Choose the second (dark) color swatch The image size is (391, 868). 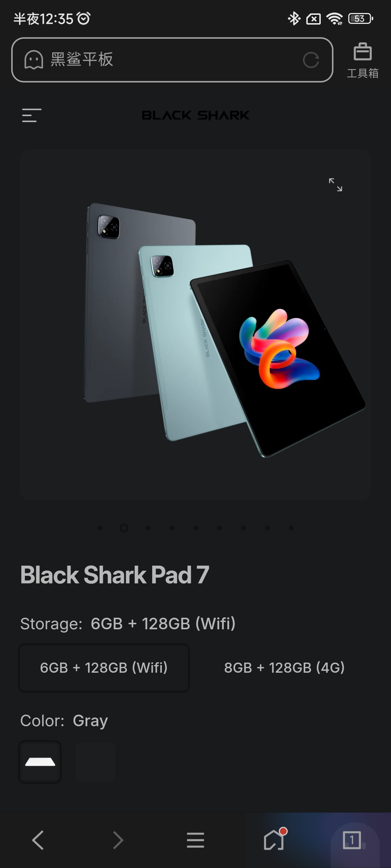[x=96, y=762]
